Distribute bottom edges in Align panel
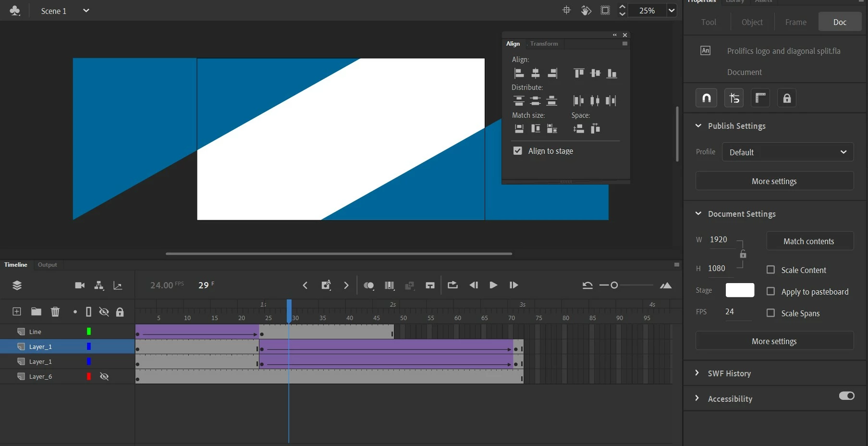 coord(552,100)
